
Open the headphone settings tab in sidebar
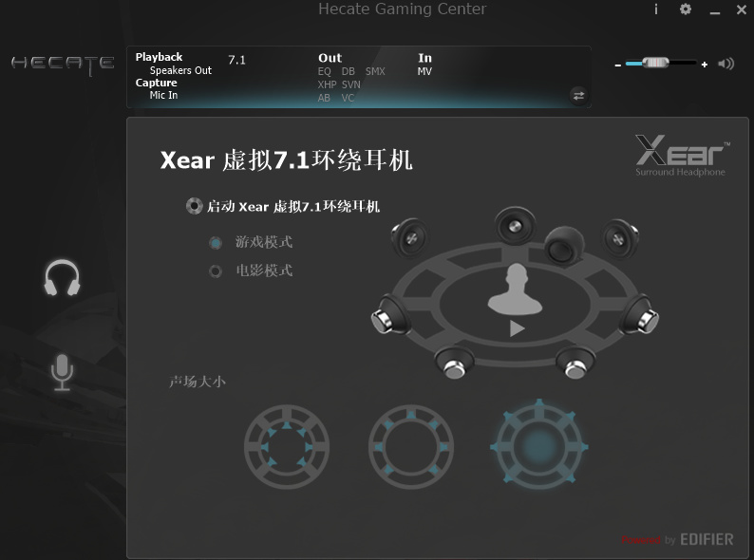tap(62, 278)
